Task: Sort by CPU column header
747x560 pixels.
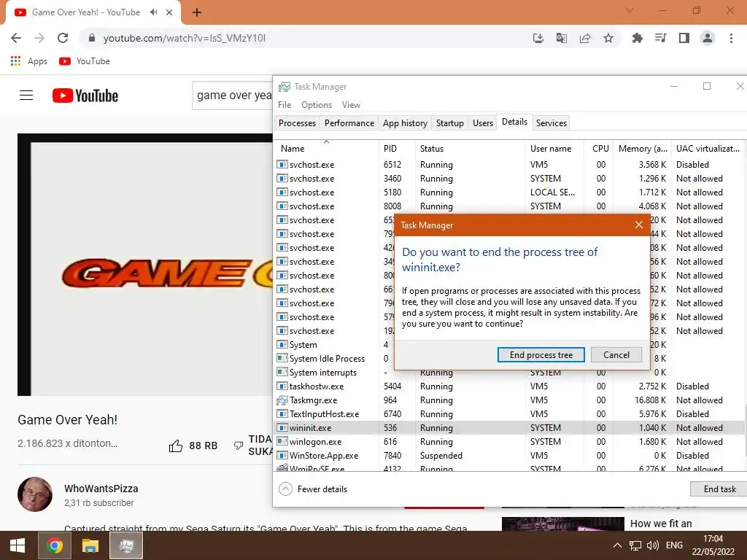Action: (599, 149)
